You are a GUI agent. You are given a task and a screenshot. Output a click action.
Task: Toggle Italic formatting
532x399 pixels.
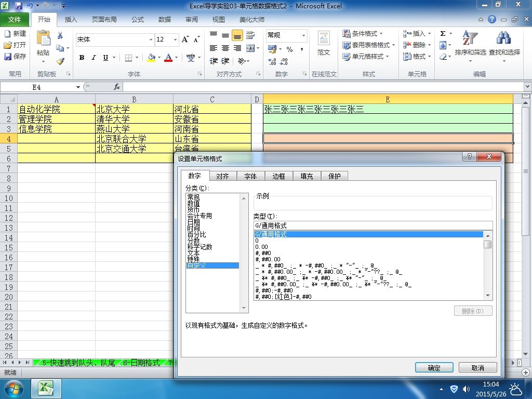tap(94, 58)
